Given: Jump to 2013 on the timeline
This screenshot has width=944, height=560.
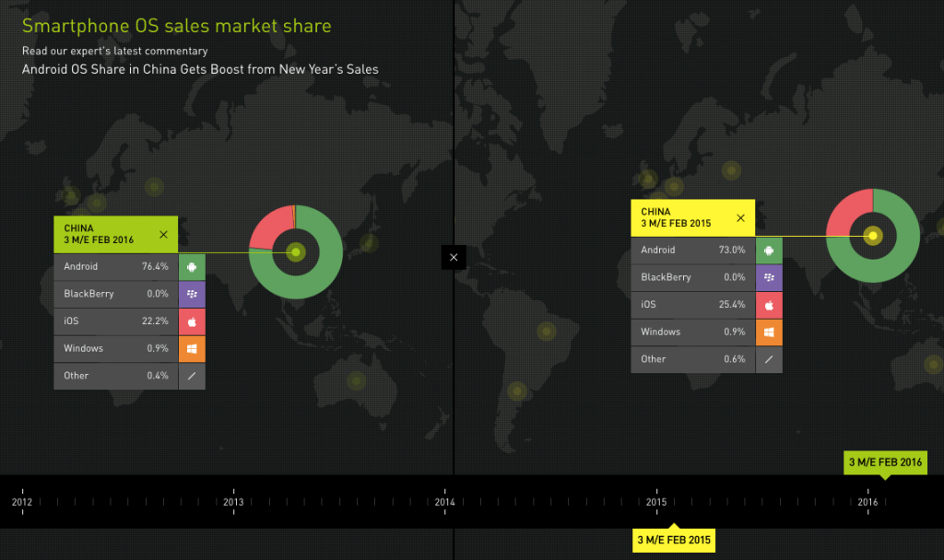Looking at the screenshot, I should point(233,502).
